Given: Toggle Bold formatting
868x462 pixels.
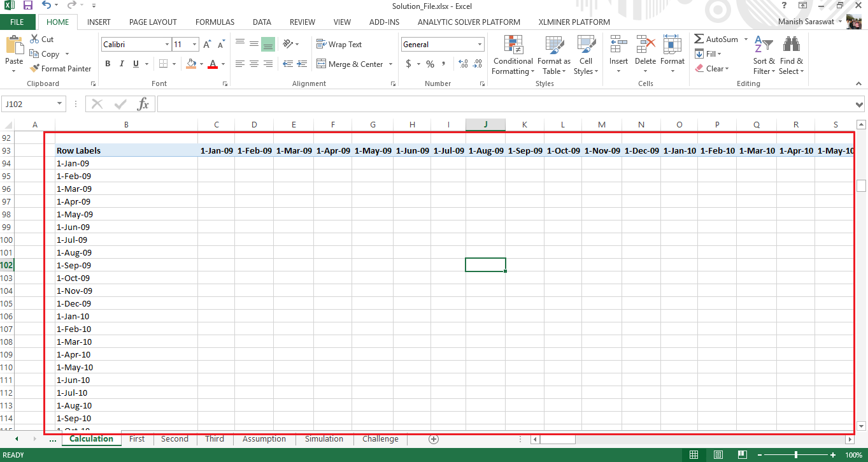Looking at the screenshot, I should point(108,64).
